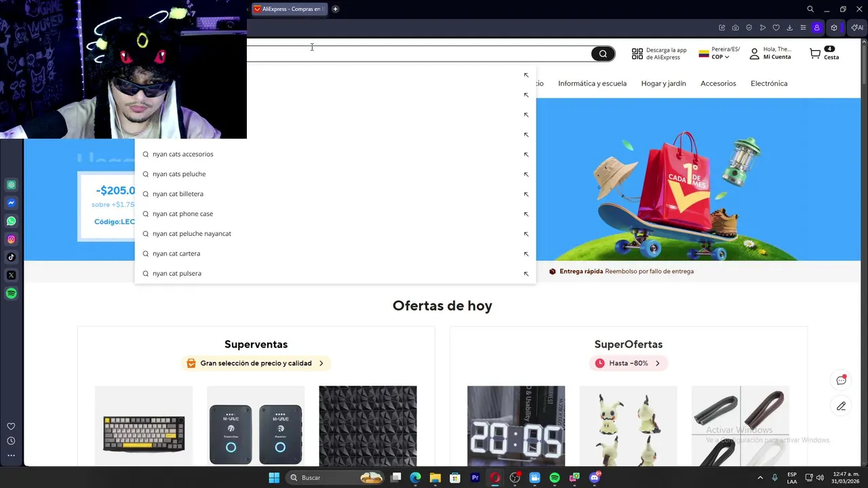Image resolution: width=868 pixels, height=488 pixels.
Task: Open Electrónica category
Action: pos(769,83)
